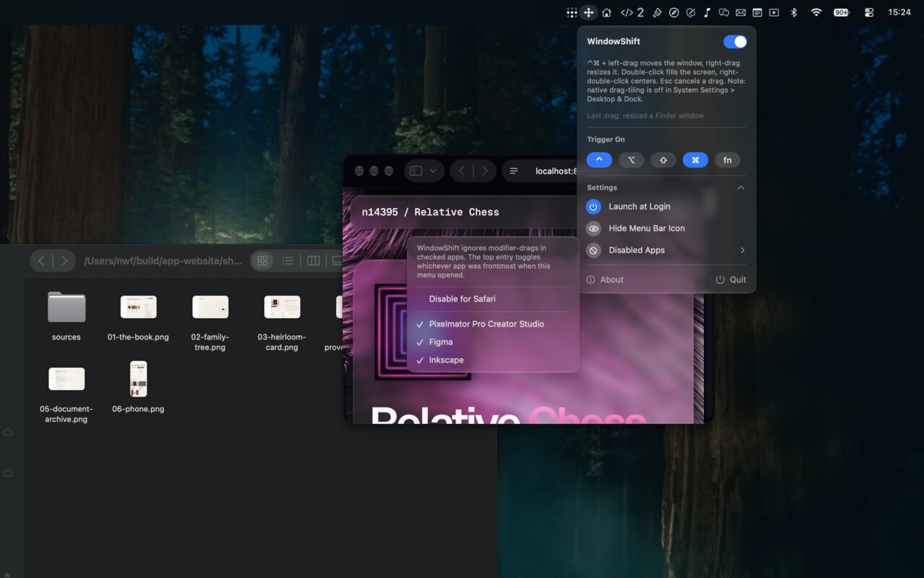Viewport: 924px width, 578px height.
Task: Toggle the Shift (⇧) trigger key
Action: click(663, 160)
